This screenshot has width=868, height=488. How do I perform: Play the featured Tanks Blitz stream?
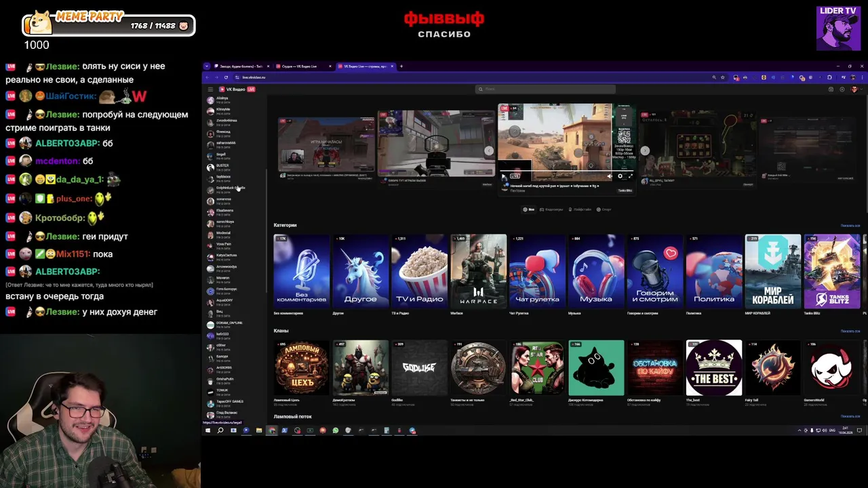pos(504,176)
